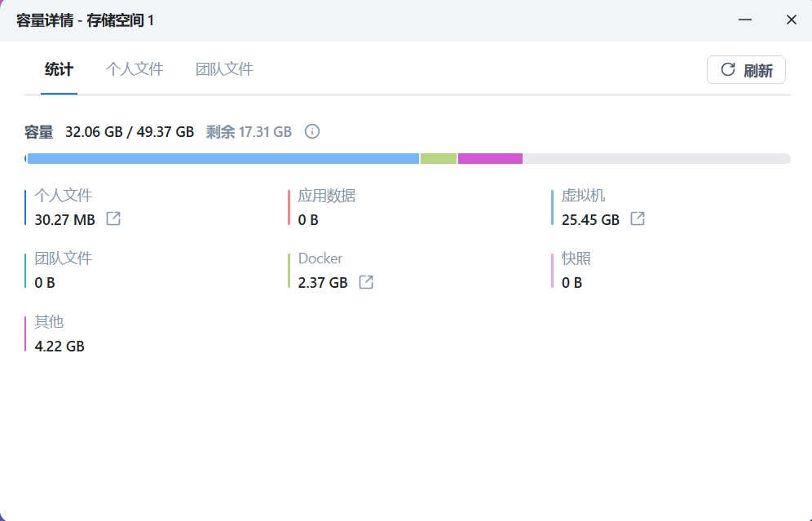Click the Docker 2.37 GB value
This screenshot has width=812, height=521.
pos(323,282)
